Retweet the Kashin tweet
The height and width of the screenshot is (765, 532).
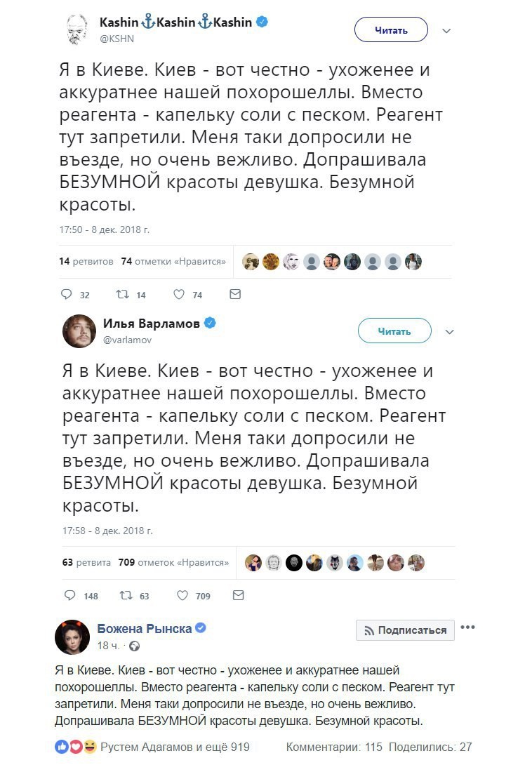(122, 295)
